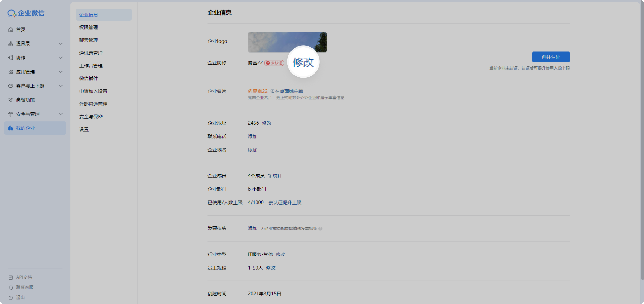Click the 企业微信 logo at top left

click(x=26, y=13)
